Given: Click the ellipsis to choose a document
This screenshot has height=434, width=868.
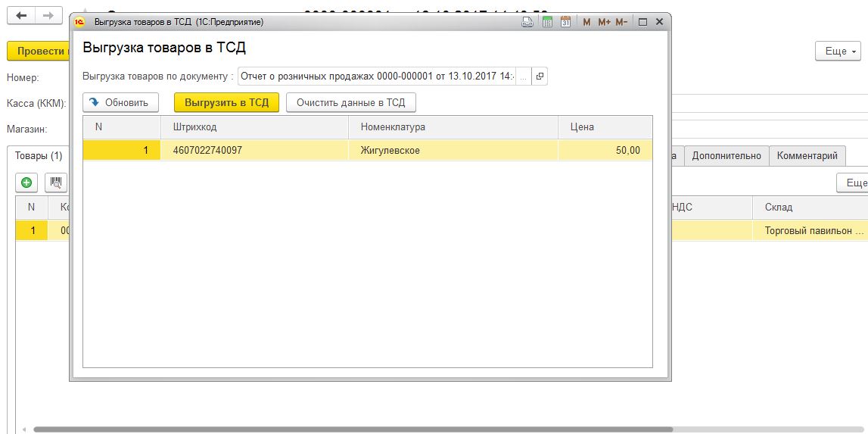Looking at the screenshot, I should tap(523, 76).
